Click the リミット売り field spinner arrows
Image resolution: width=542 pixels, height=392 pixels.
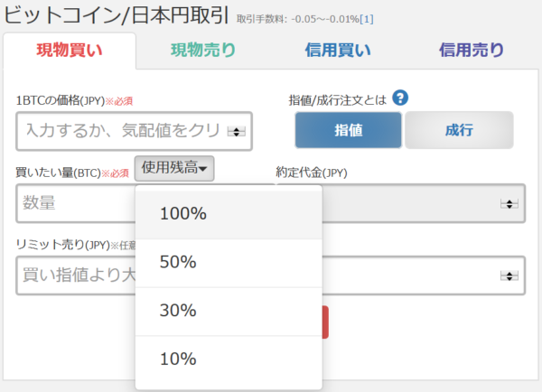509,276
